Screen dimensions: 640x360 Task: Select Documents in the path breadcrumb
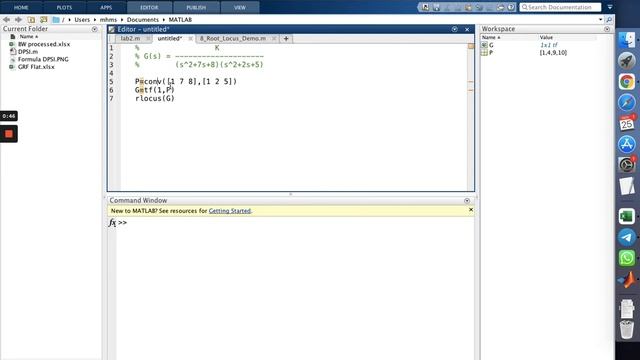142,20
